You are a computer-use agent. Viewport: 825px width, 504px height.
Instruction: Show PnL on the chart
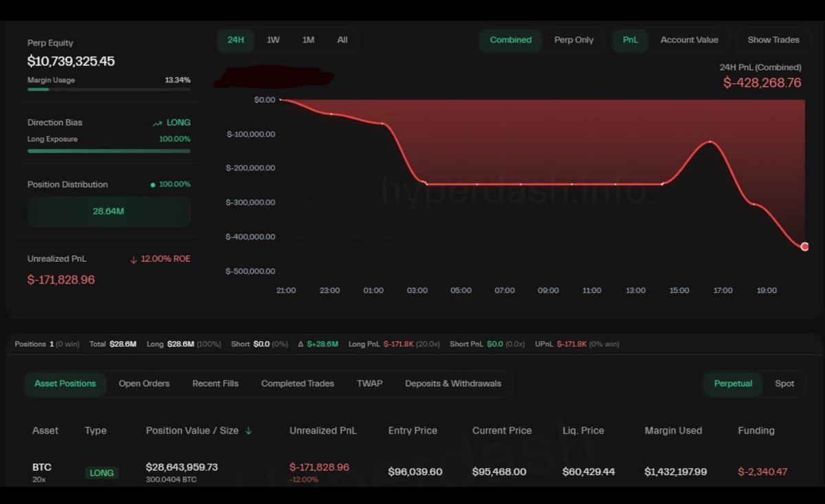(630, 40)
